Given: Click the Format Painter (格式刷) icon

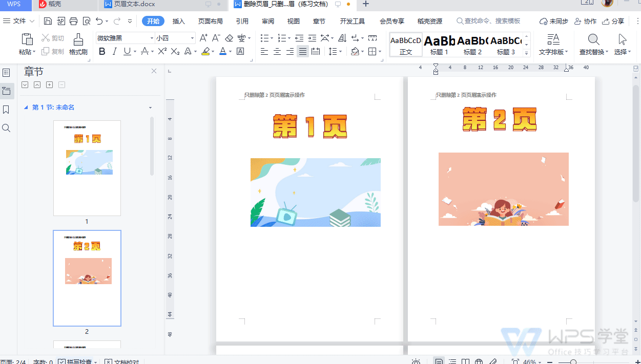Looking at the screenshot, I should [78, 44].
